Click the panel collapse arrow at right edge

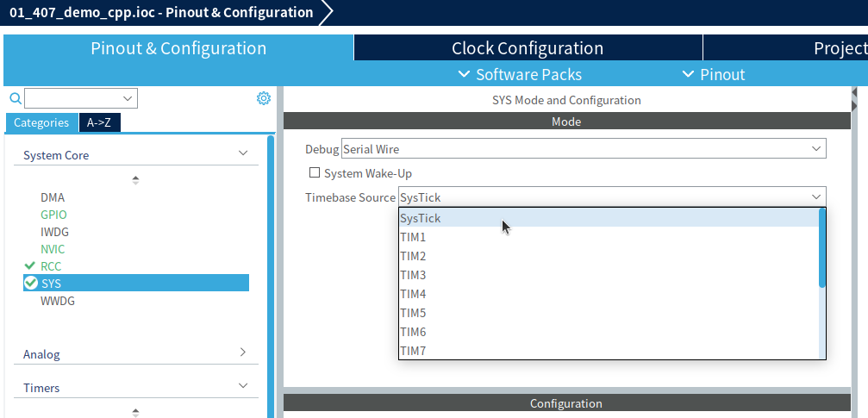854,92
